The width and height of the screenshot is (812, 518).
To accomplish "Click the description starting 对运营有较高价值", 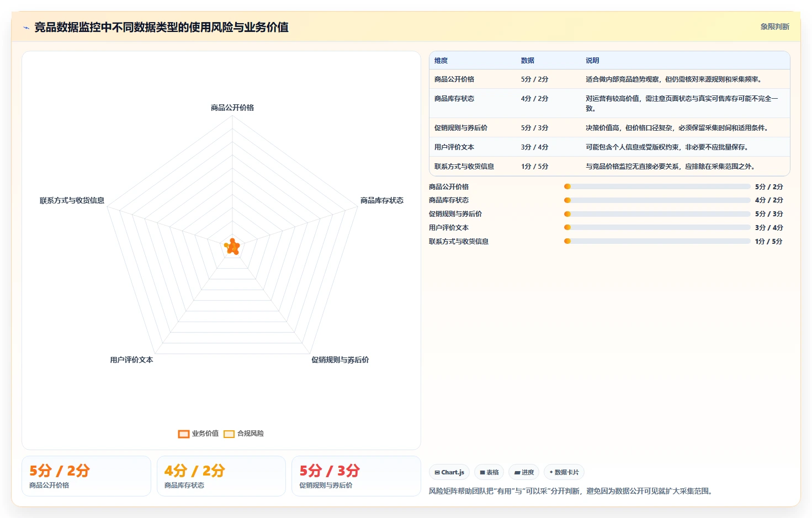I will pyautogui.click(x=682, y=104).
